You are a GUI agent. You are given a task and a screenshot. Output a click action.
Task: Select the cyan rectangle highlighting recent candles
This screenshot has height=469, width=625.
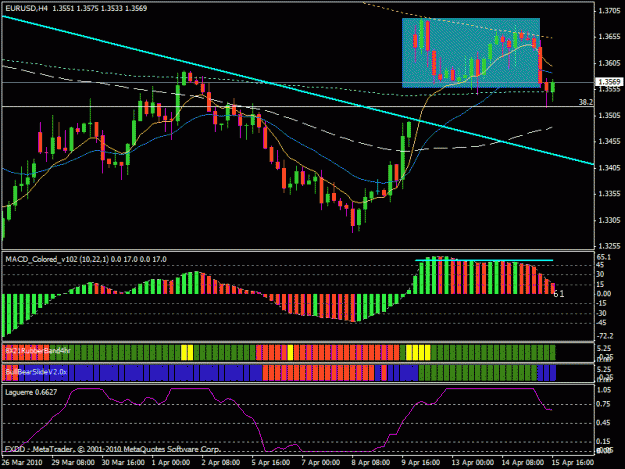(471, 53)
